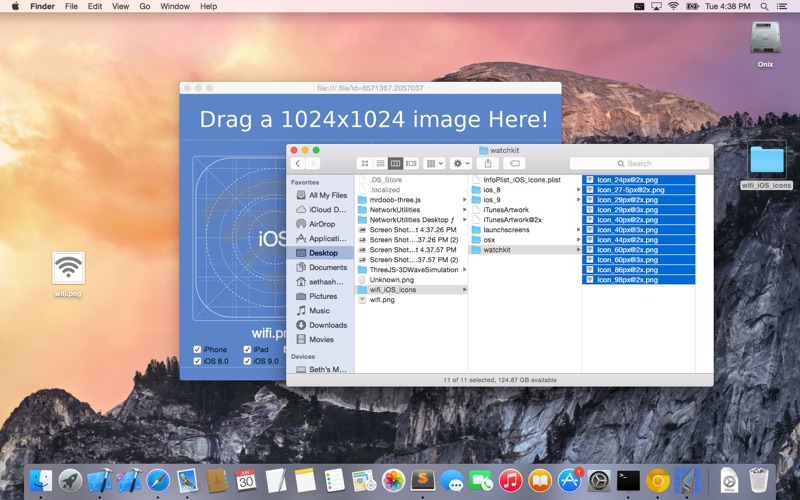Expand the ThreeJS-3DWaveSimulation folder arrow

point(464,269)
